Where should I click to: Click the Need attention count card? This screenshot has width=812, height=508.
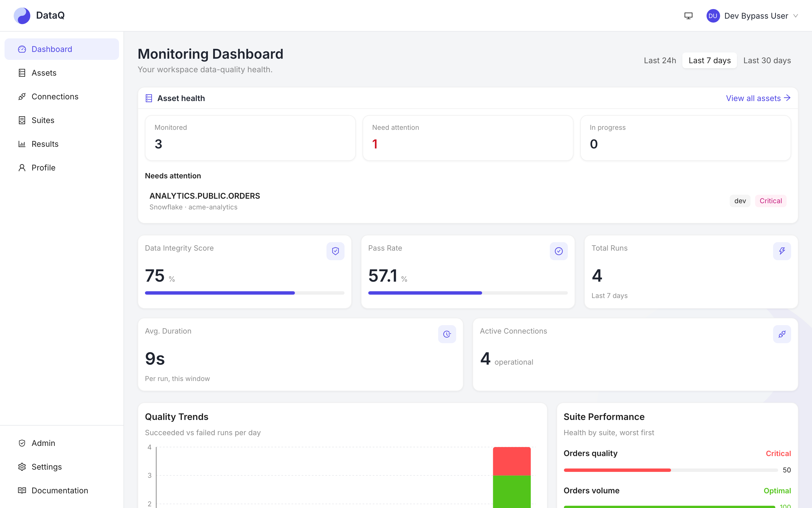coord(468,138)
